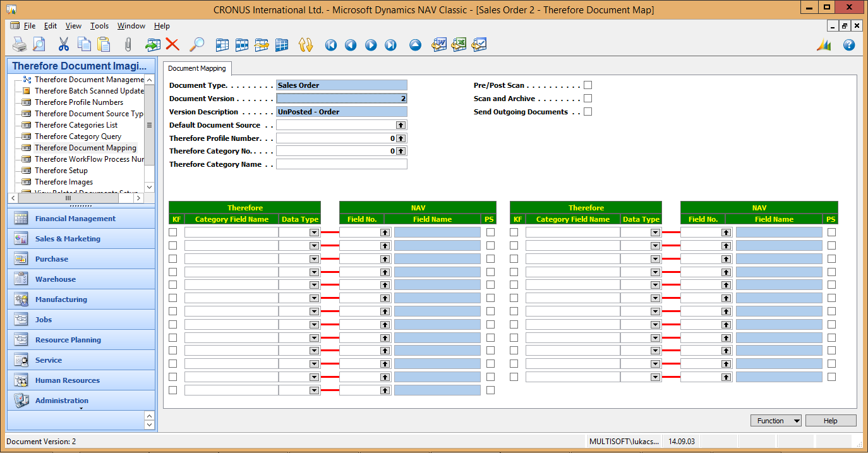Screen dimensions: 868x453
Task: Click the Send to Excel icon
Action: tap(459, 44)
